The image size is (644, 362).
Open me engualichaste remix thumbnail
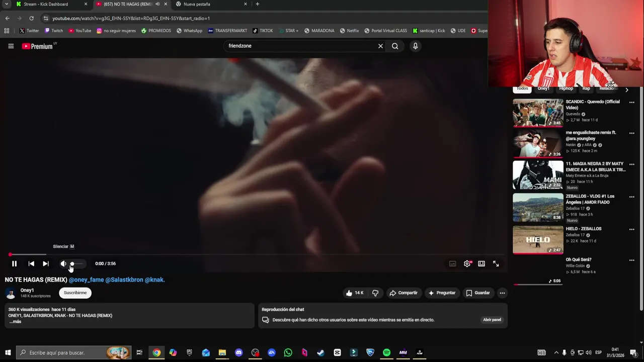tap(538, 144)
